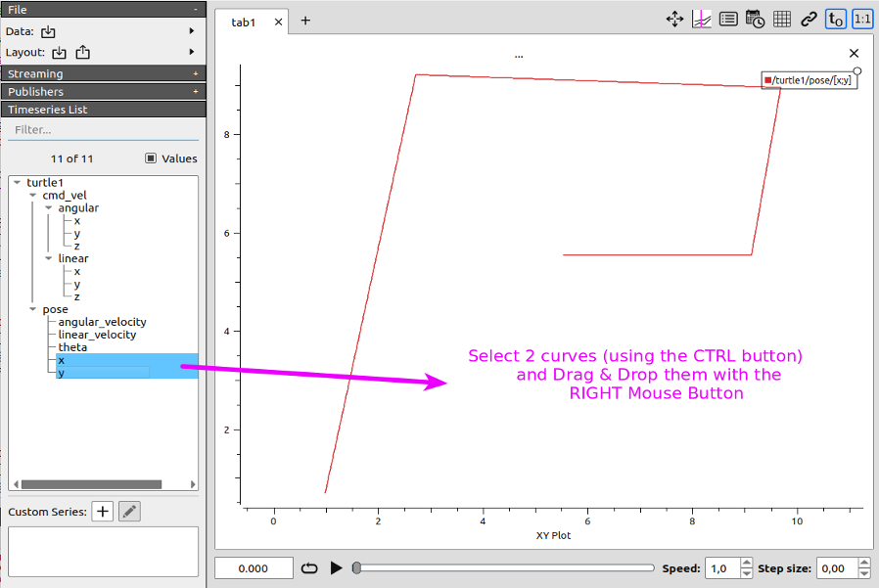The width and height of the screenshot is (879, 588).
Task: Select the pan/move plot icon
Action: tap(674, 18)
